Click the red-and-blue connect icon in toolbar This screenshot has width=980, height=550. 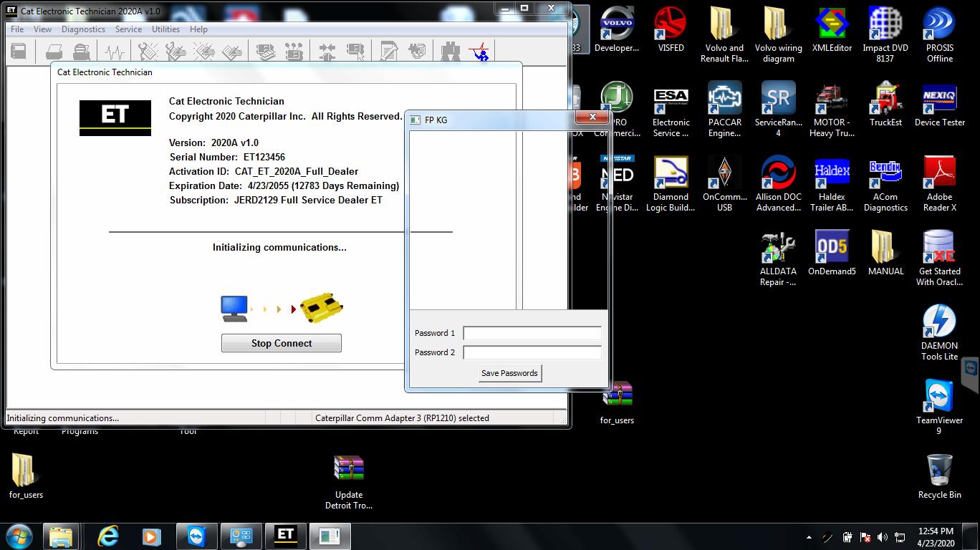479,51
